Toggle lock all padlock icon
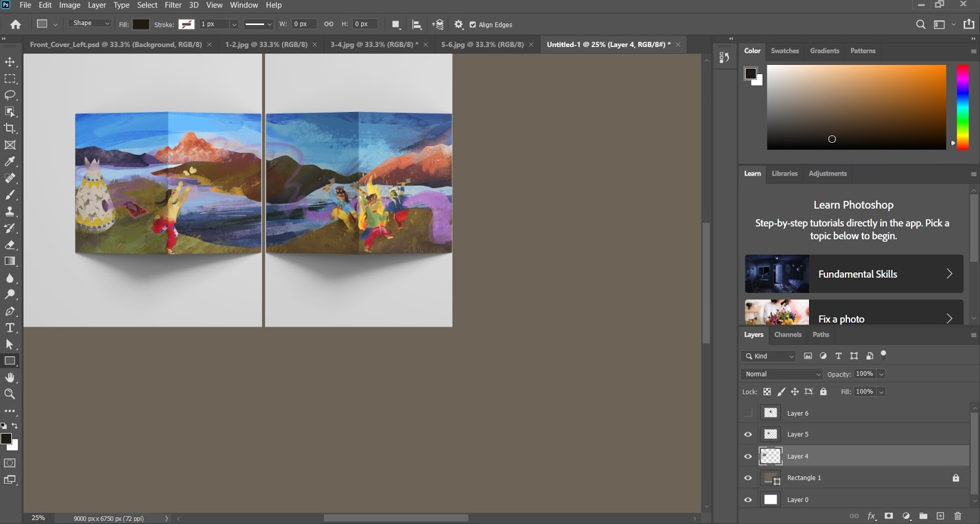Image resolution: width=980 pixels, height=524 pixels. click(823, 392)
